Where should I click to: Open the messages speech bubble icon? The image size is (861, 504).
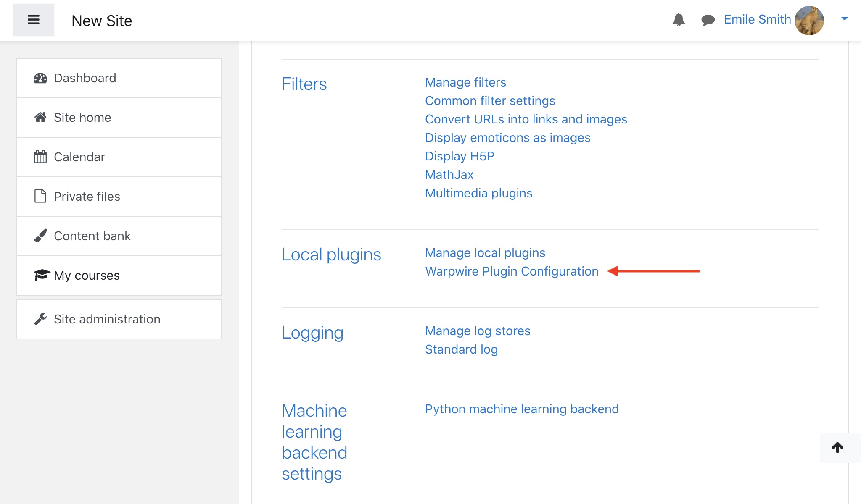pyautogui.click(x=708, y=20)
